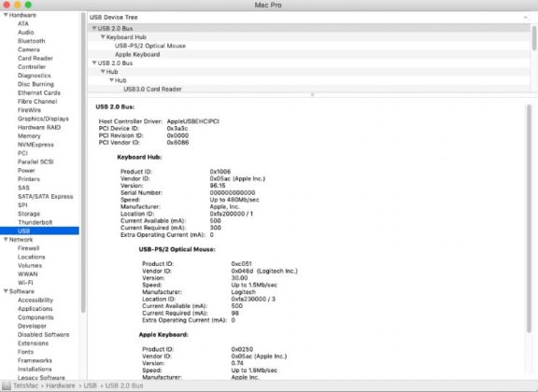Image resolution: width=538 pixels, height=392 pixels.
Task: Click the computer icon in path bar
Action: click(x=7, y=385)
